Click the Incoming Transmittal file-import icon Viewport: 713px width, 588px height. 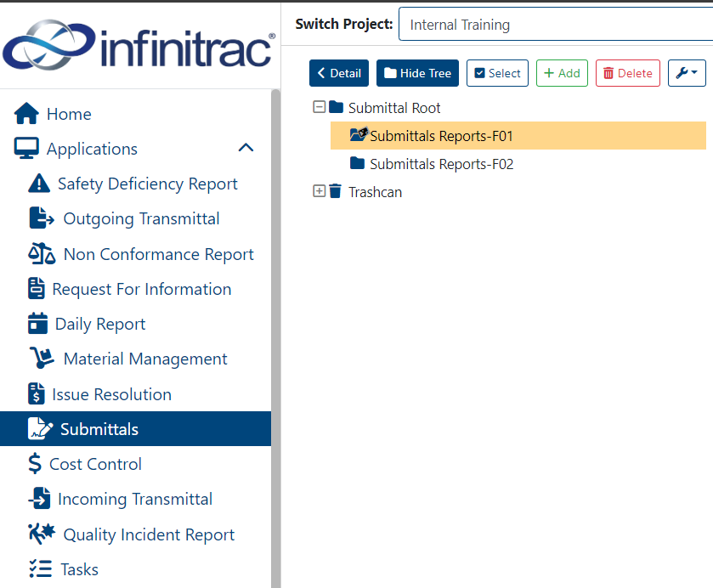[40, 499]
